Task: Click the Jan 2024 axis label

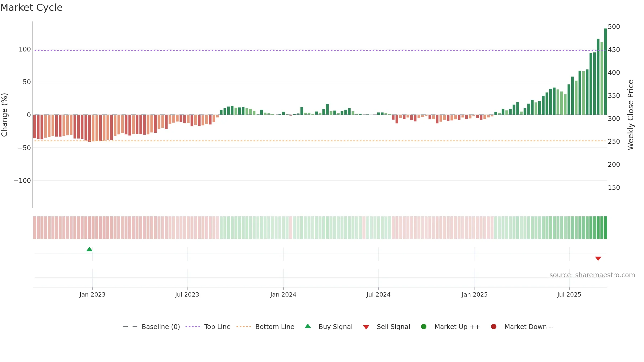Action: tap(283, 295)
